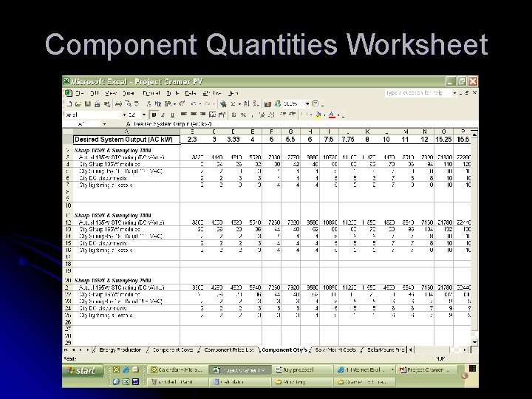Toggle Center alignment
Screen dimensions: 532x399
click(194, 115)
